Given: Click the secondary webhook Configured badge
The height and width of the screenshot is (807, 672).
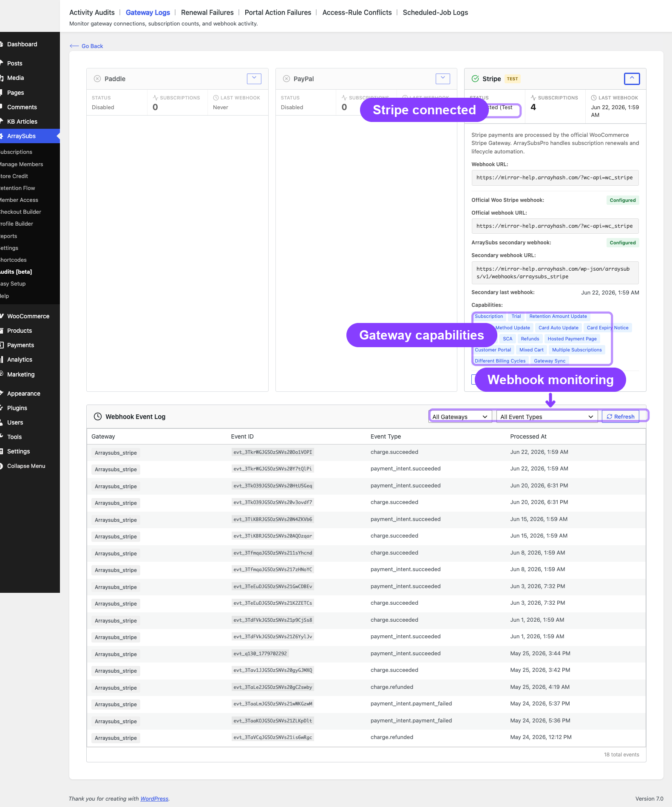Looking at the screenshot, I should point(623,243).
